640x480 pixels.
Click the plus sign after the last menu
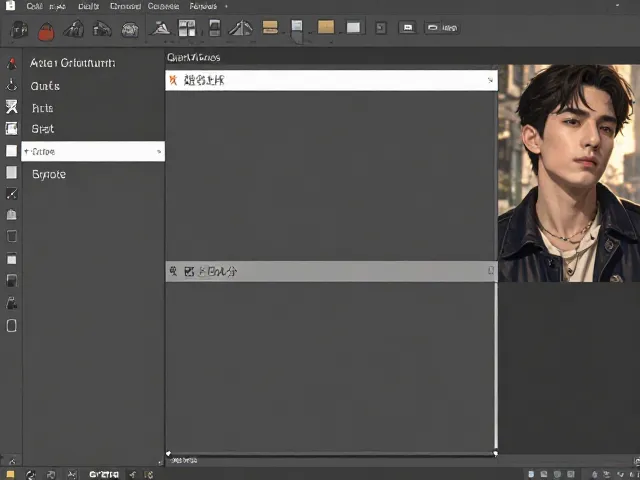pyautogui.click(x=226, y=6)
